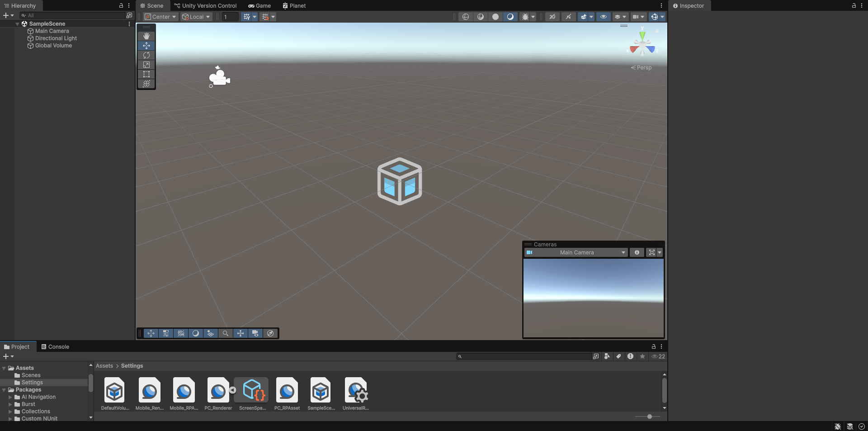Click the Project asset search field
The image size is (868, 431).
click(524, 356)
